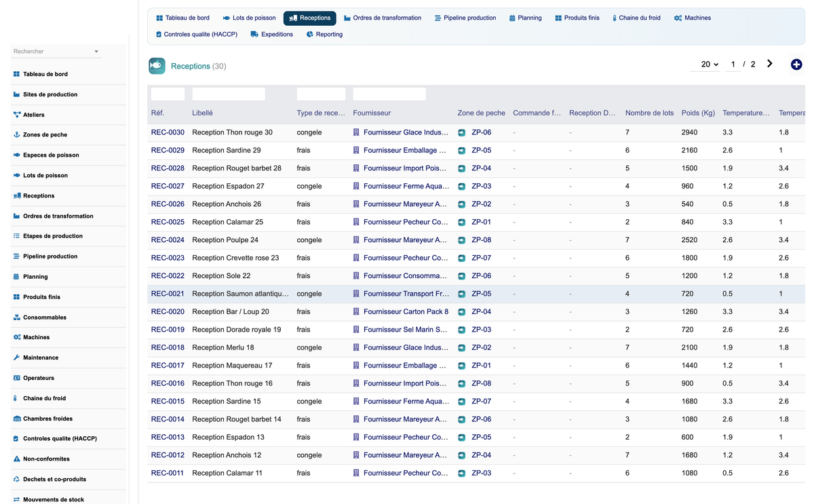This screenshot has width=814, height=504.
Task: Click the gears icon for Machines in sidebar
Action: [16, 337]
